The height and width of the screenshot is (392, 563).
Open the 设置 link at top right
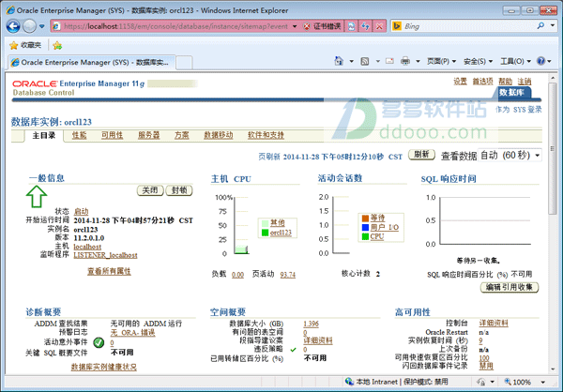[x=460, y=82]
